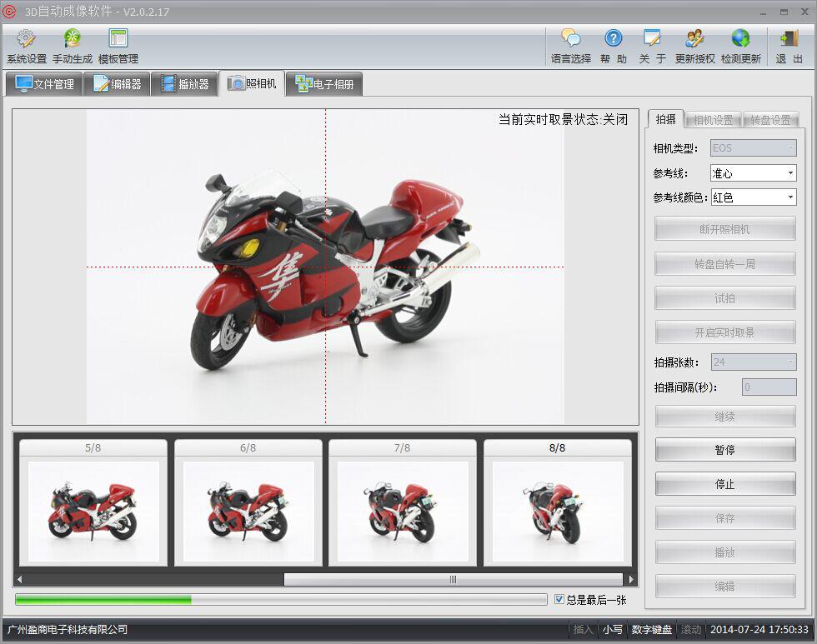
Task: Switch to the 电子相册 album tab
Action: pos(324,84)
